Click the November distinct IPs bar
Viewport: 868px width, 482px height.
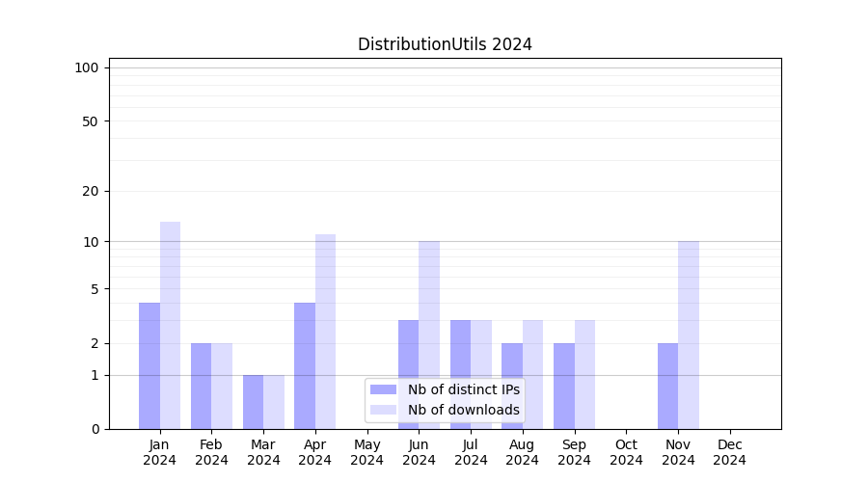(667, 386)
